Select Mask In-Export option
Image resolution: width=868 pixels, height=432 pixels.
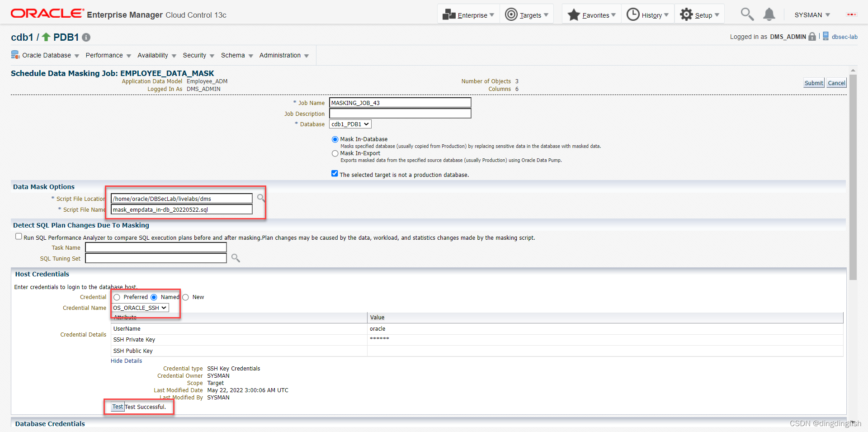click(335, 153)
